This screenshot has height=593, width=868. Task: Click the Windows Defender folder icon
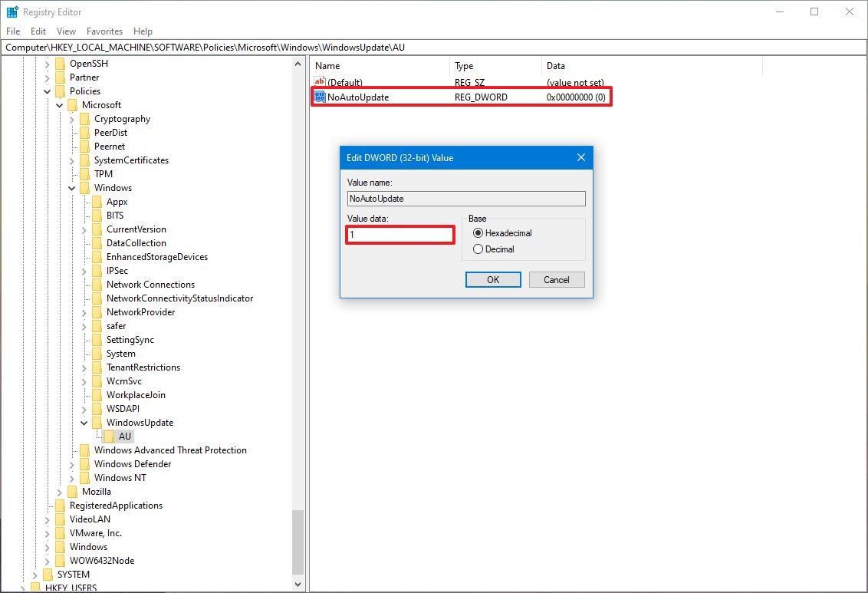point(84,464)
